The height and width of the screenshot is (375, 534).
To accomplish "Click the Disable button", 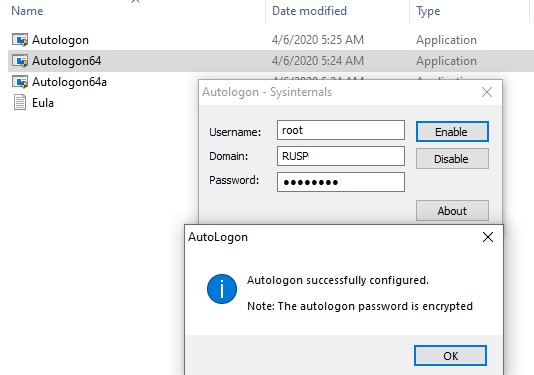I will point(452,159).
